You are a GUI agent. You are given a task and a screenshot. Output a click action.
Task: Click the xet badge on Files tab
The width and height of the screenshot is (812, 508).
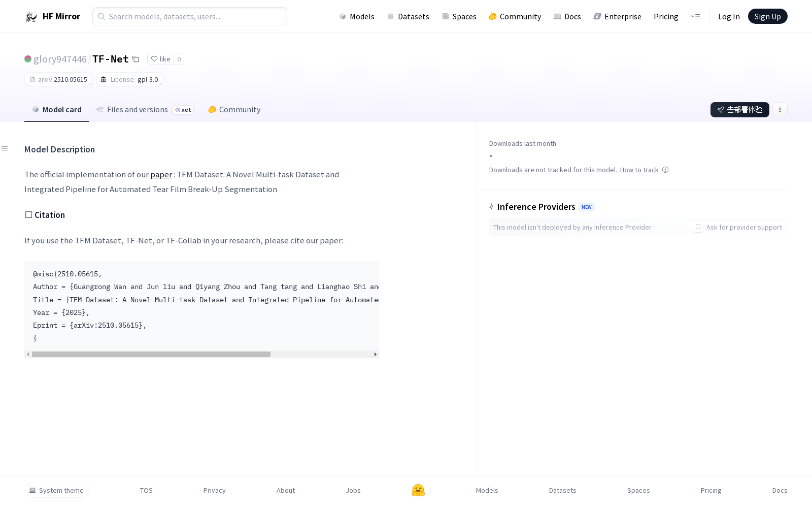[183, 110]
